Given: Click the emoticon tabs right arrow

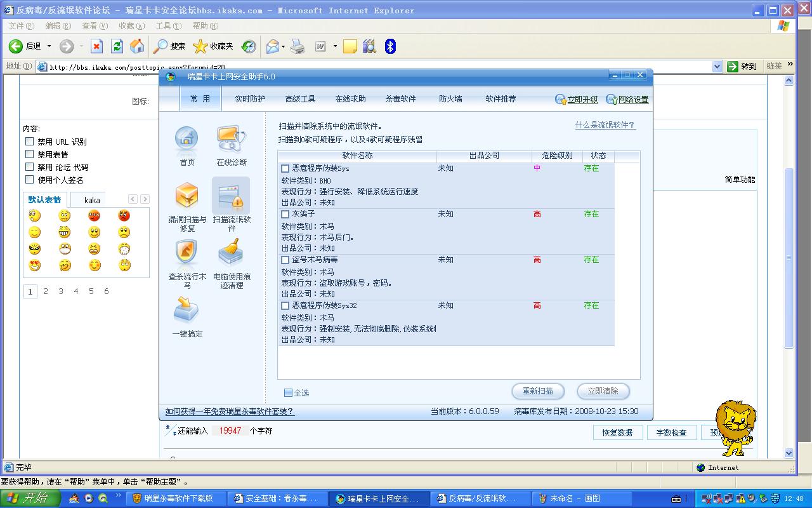Looking at the screenshot, I should pos(145,199).
